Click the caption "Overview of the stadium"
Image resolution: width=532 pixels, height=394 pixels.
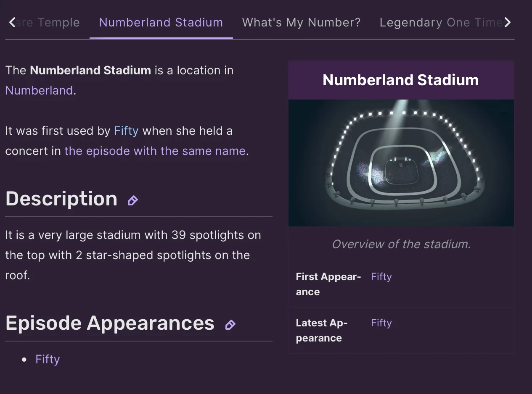401,244
